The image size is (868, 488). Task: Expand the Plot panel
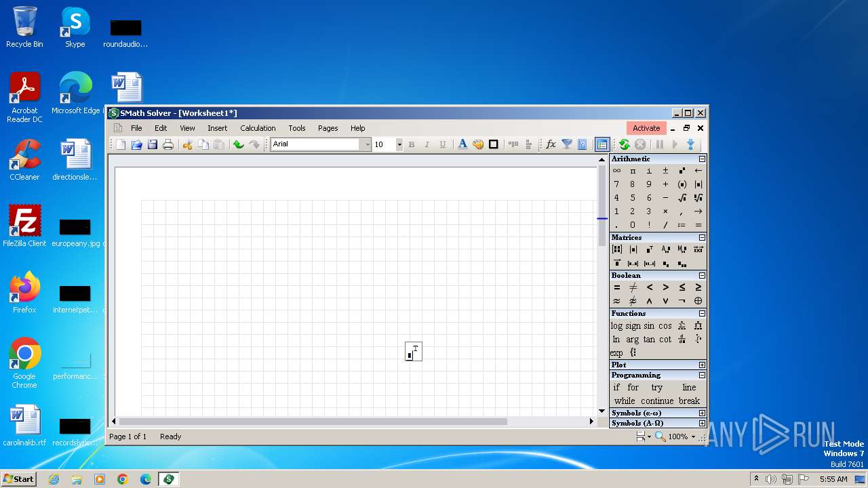point(702,365)
